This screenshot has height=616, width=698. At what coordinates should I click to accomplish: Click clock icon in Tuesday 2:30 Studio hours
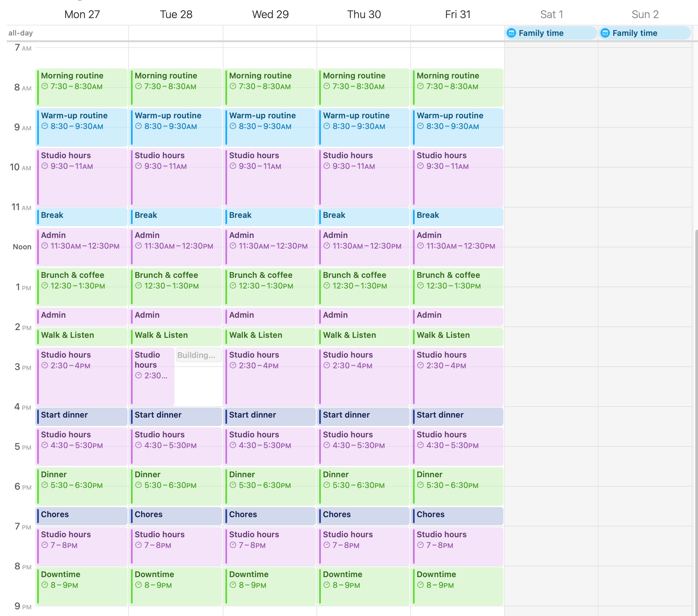[x=138, y=375]
